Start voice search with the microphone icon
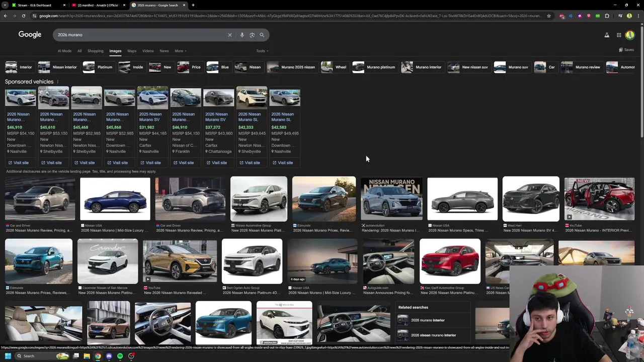This screenshot has height=362, width=644. click(242, 35)
